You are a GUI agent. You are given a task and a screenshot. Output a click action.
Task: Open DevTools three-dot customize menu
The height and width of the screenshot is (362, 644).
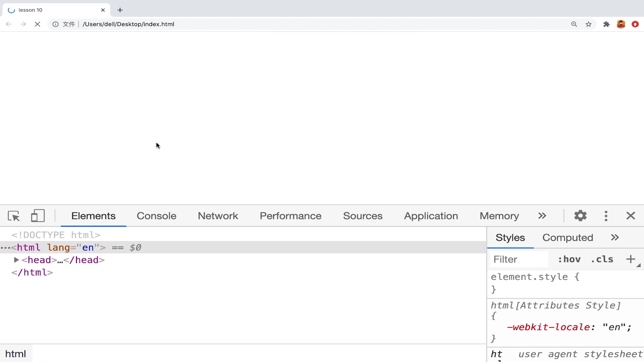click(606, 216)
